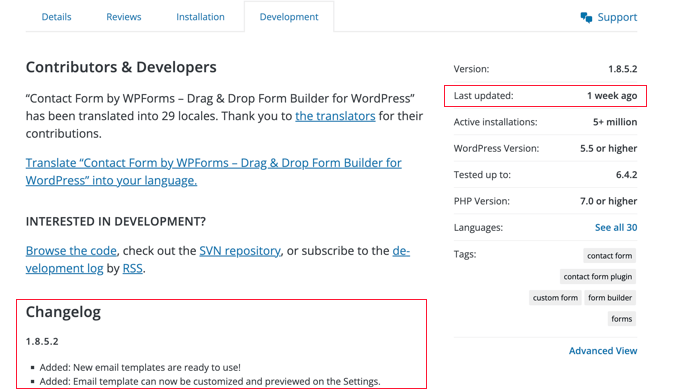Image resolution: width=680 pixels, height=389 pixels.
Task: Click the INTERESTED IN DEVELOPMENT? heading
Action: [116, 222]
